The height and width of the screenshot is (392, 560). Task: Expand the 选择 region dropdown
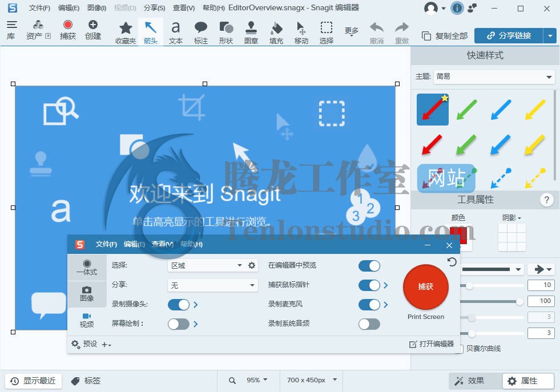207,265
